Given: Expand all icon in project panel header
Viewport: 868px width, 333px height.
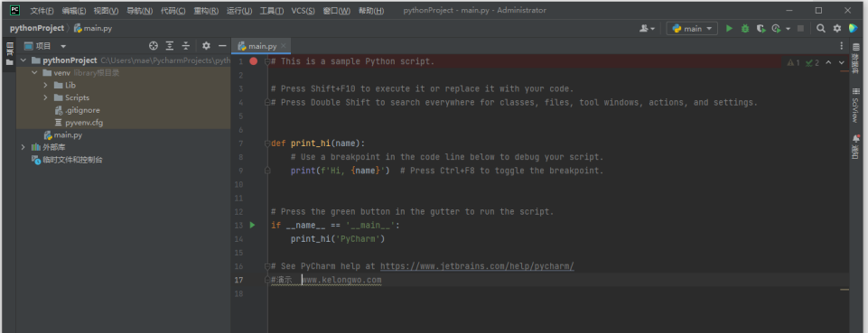Looking at the screenshot, I should 170,46.
